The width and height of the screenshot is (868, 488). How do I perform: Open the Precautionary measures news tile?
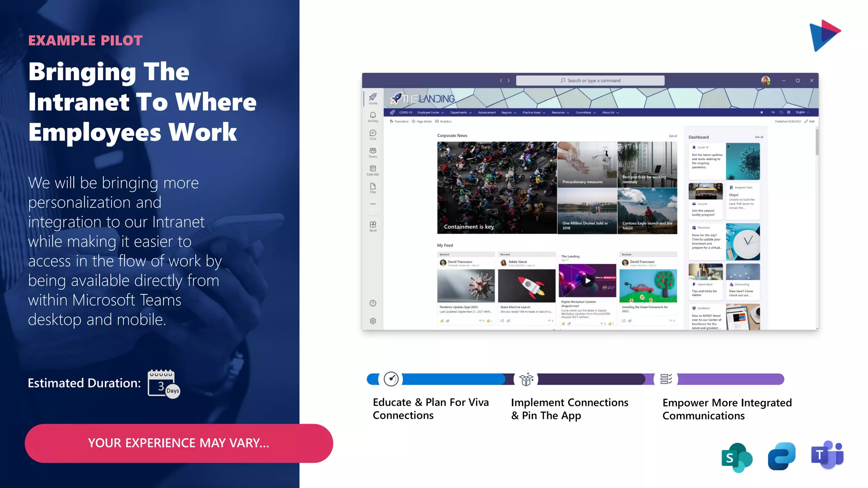[587, 164]
